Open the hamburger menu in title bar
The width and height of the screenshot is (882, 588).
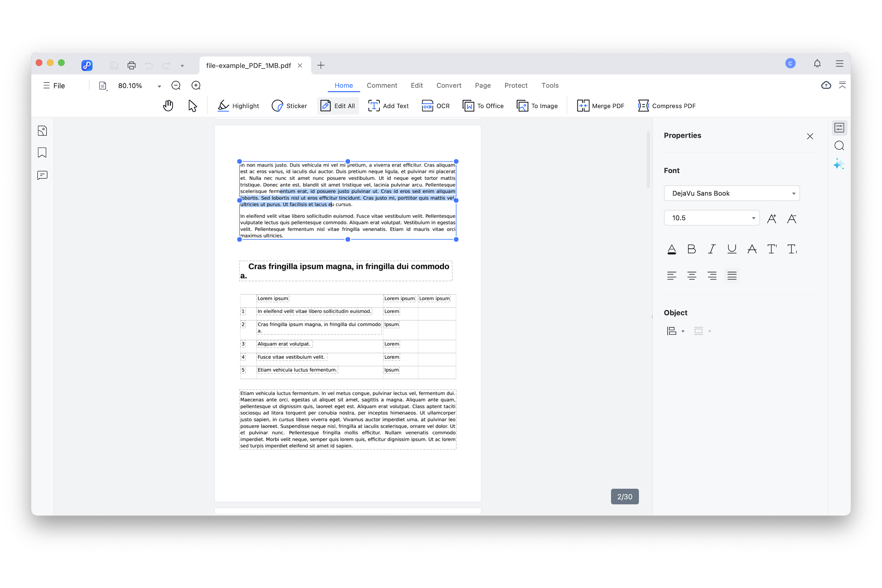coord(839,63)
